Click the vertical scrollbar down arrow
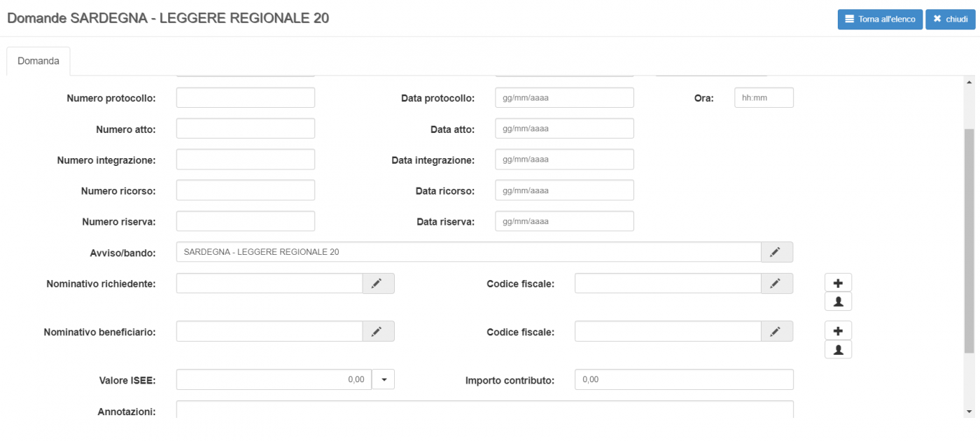The width and height of the screenshot is (980, 441). 969,412
